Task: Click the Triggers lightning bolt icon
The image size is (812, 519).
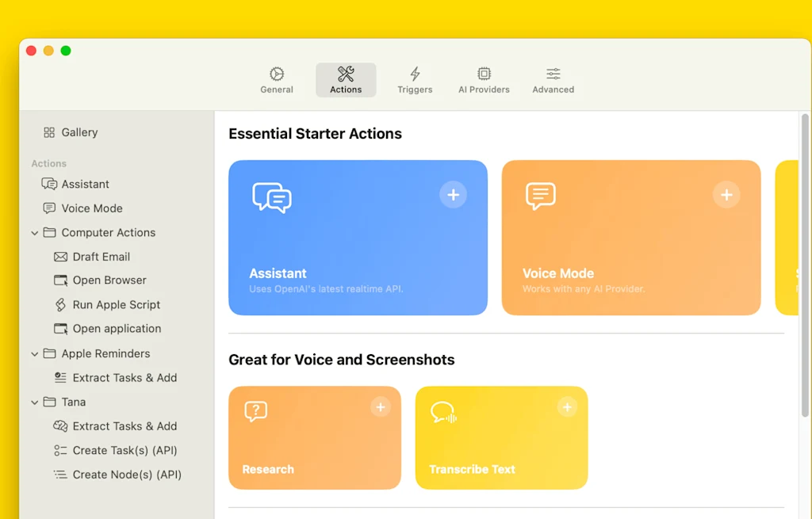Action: point(415,74)
